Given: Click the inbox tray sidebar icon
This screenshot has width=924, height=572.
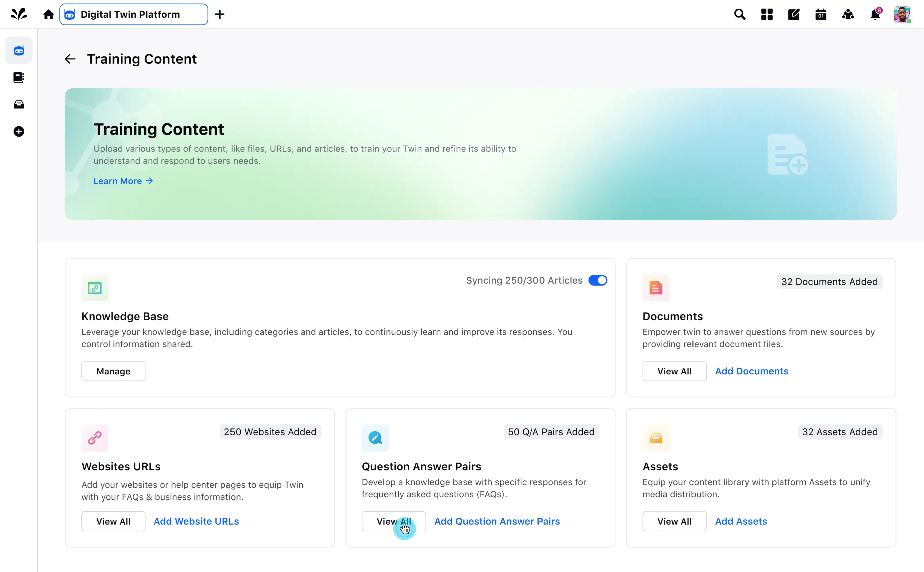Looking at the screenshot, I should 19,105.
